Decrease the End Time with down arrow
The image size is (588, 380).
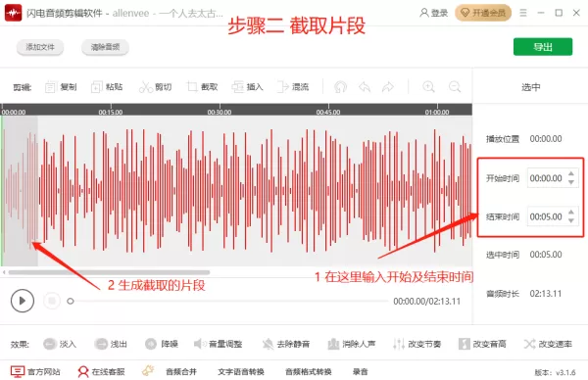click(x=571, y=220)
